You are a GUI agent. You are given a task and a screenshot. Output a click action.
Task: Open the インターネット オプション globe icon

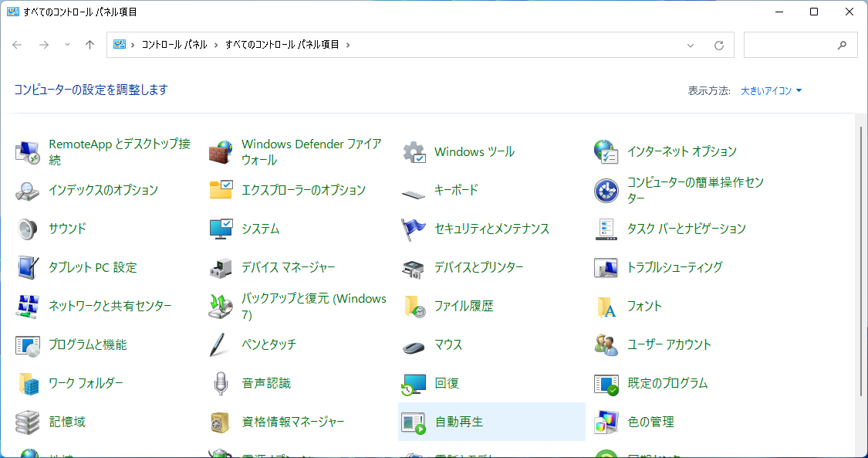click(606, 151)
